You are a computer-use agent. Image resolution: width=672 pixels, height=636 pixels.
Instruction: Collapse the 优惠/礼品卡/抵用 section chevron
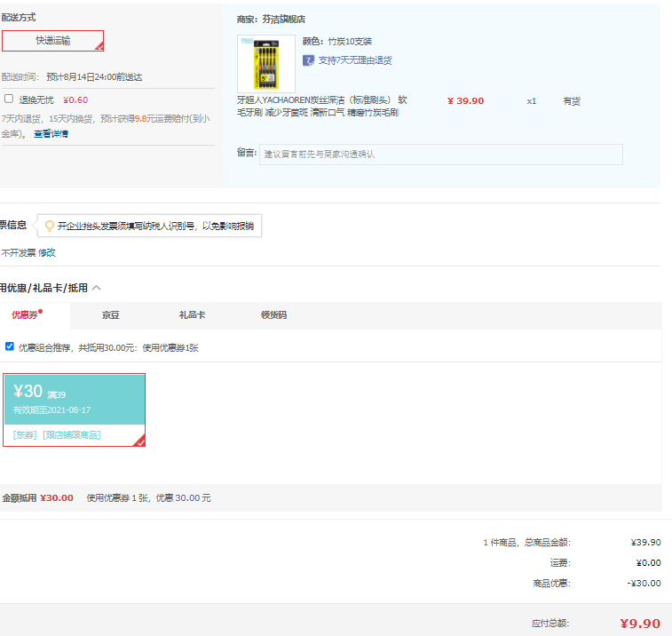pyautogui.click(x=97, y=288)
